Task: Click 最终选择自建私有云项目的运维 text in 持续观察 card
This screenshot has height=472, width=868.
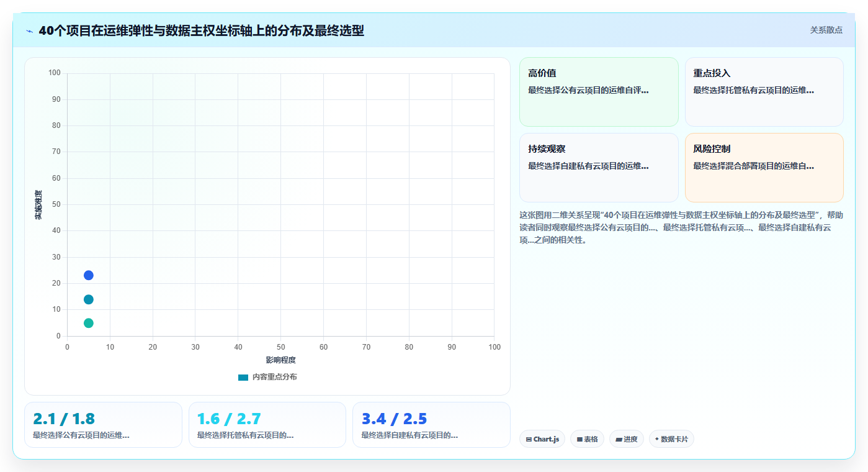Action: coord(588,166)
